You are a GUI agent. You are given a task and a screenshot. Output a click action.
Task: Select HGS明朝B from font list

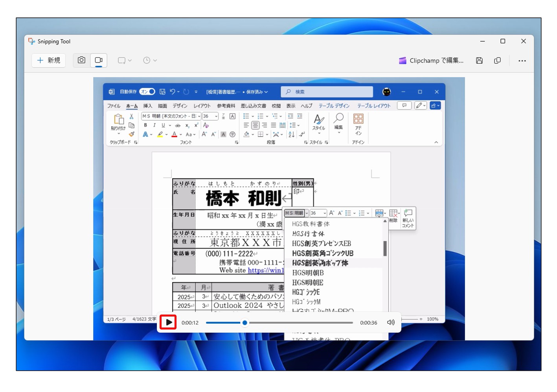pyautogui.click(x=308, y=272)
